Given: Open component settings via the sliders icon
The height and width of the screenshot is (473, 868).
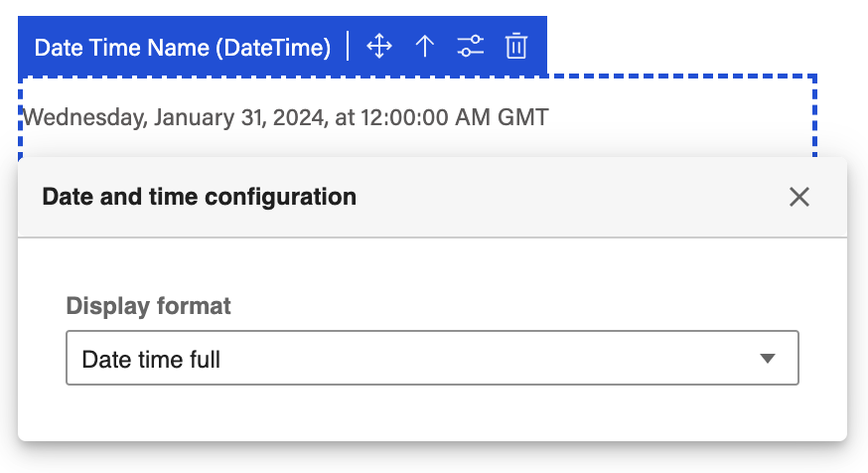Looking at the screenshot, I should pos(470,46).
